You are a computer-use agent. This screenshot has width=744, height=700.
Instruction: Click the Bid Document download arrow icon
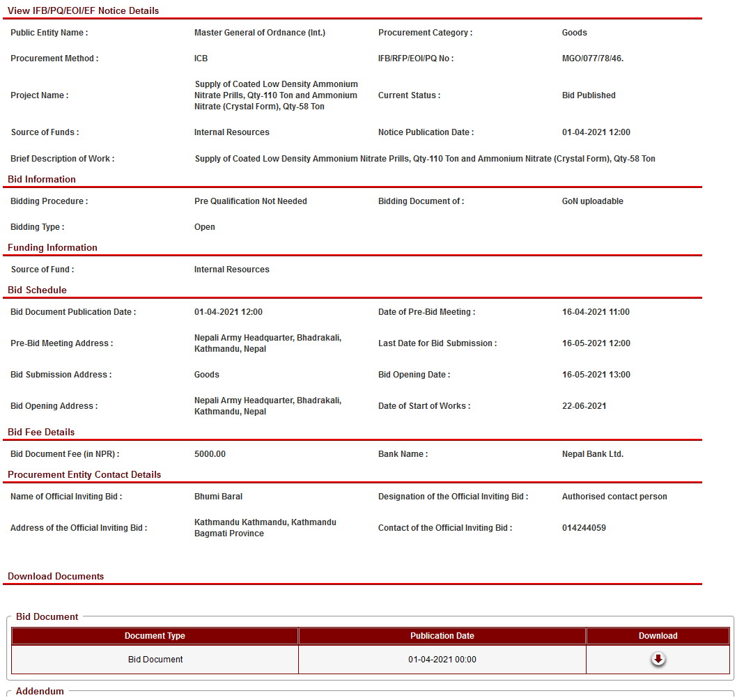click(658, 659)
